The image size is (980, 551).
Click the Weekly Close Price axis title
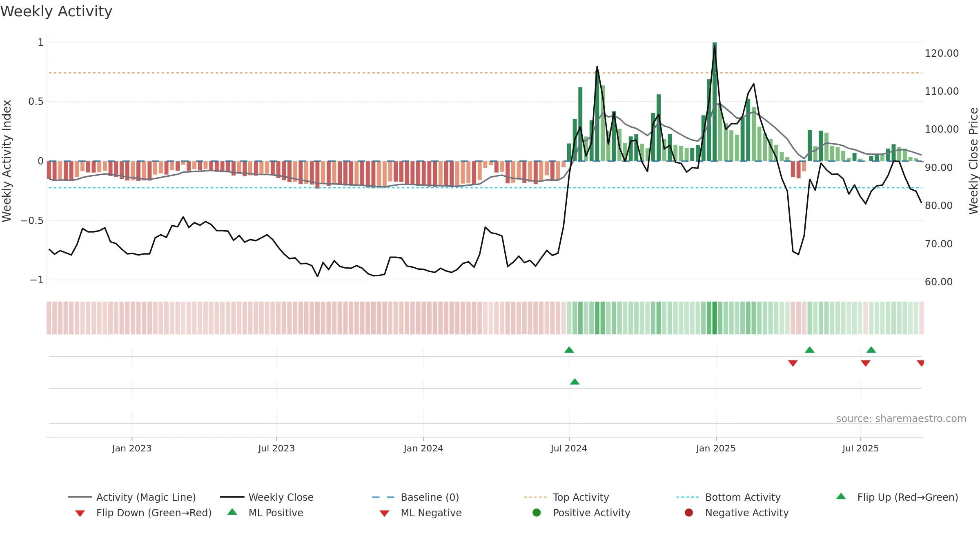click(973, 161)
